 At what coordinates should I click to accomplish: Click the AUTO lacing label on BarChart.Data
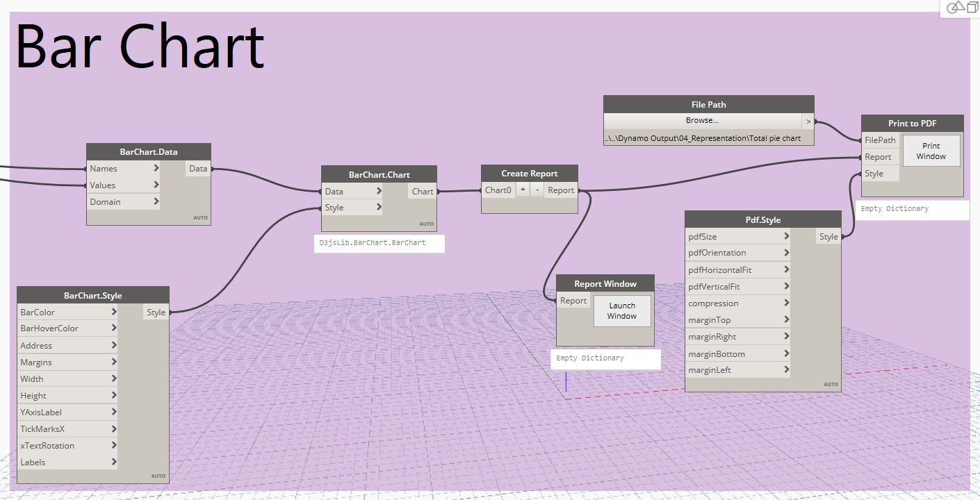point(200,217)
